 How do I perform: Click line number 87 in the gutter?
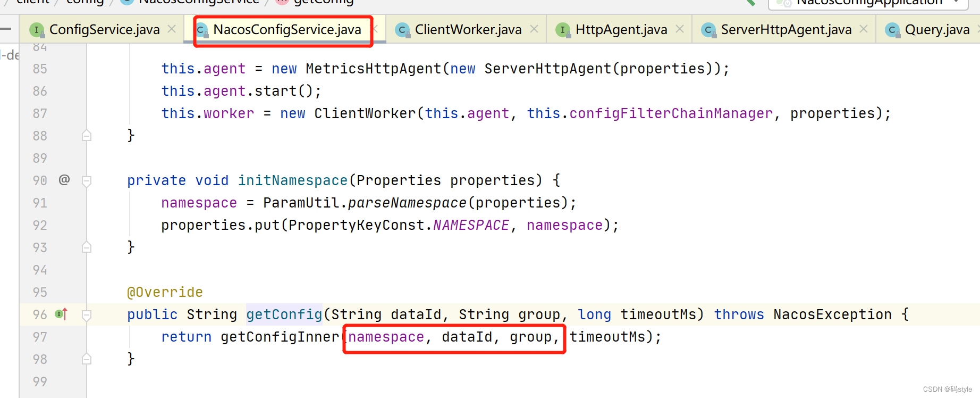point(40,113)
